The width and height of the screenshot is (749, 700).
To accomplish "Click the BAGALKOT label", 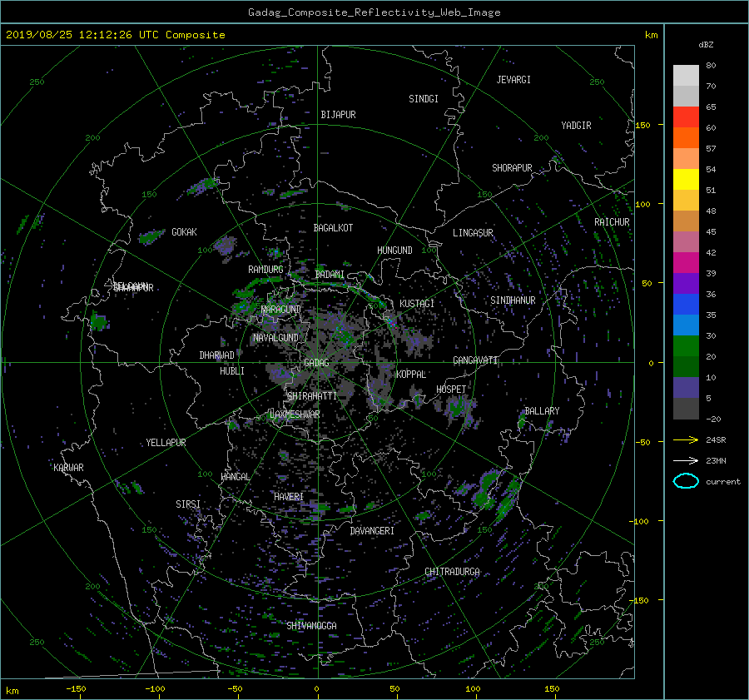I will [x=333, y=228].
